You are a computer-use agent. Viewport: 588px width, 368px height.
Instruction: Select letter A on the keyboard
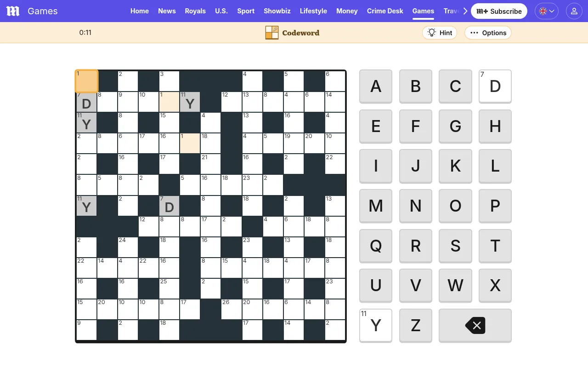click(376, 86)
